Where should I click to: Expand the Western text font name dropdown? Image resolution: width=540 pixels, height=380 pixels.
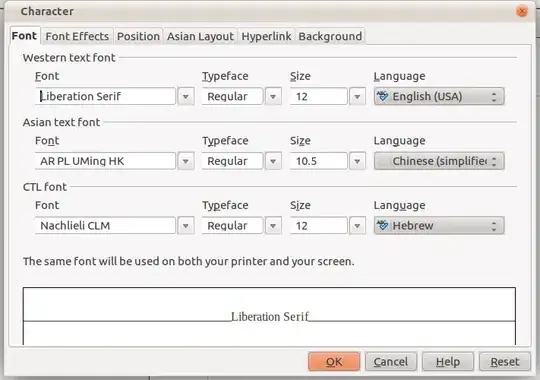[186, 96]
